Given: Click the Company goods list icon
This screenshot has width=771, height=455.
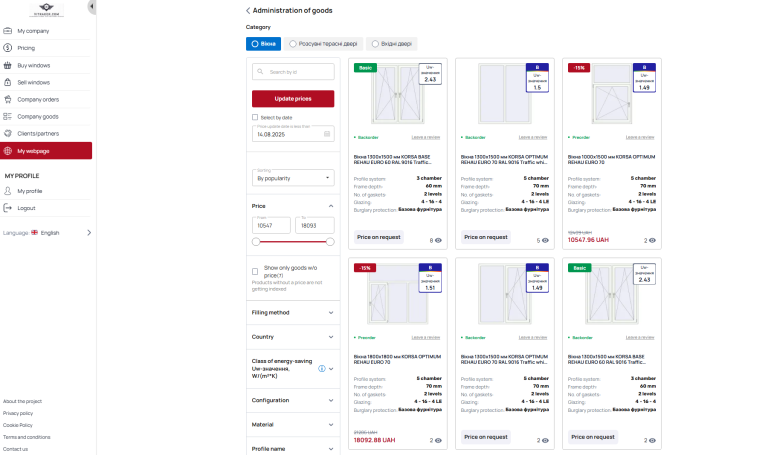Looking at the screenshot, I should click(7, 117).
